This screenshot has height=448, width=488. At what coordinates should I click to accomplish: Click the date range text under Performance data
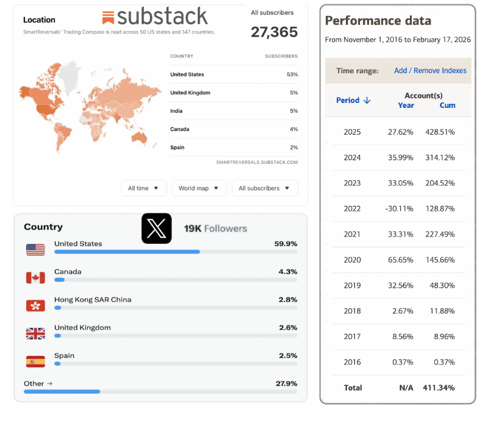pos(398,40)
